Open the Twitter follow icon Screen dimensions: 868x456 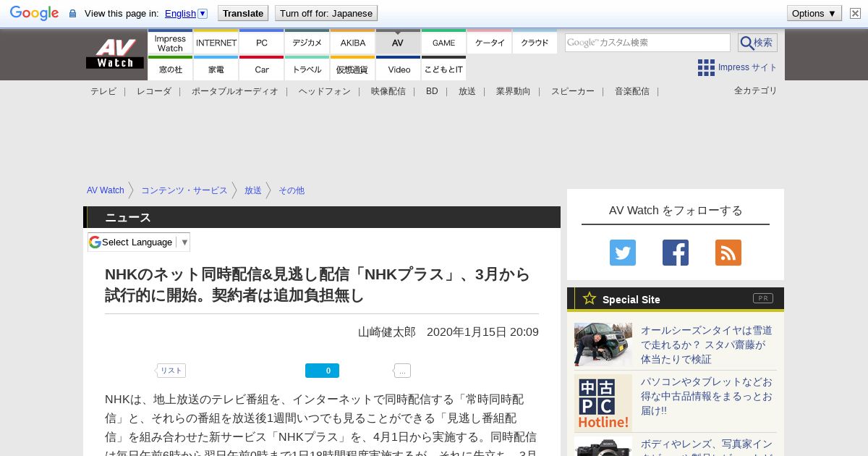(623, 253)
